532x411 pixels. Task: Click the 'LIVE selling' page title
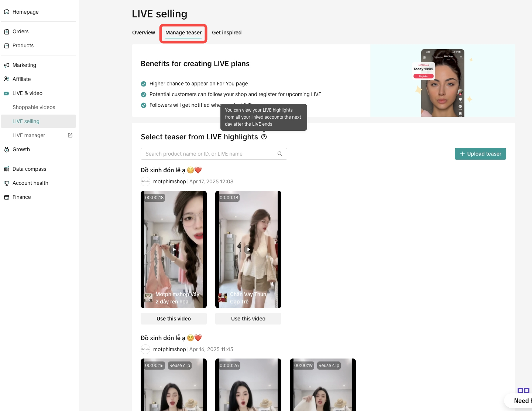159,14
